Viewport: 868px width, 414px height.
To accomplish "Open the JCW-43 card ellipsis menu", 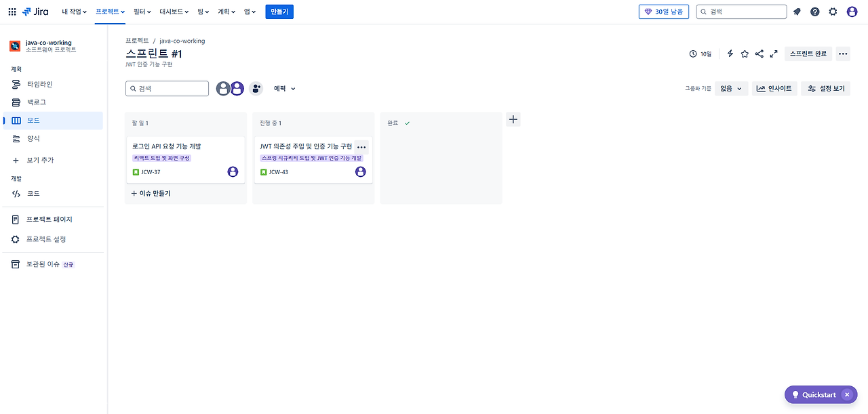I will 361,146.
